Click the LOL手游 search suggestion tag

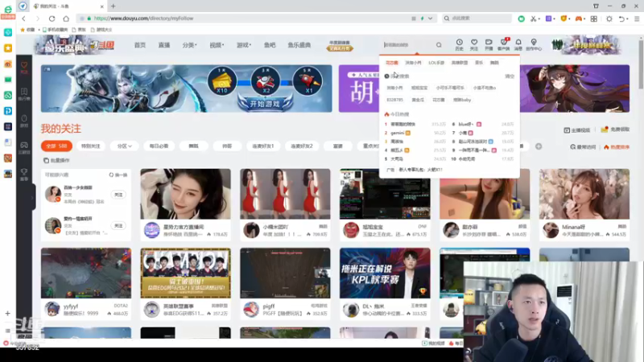tap(436, 63)
